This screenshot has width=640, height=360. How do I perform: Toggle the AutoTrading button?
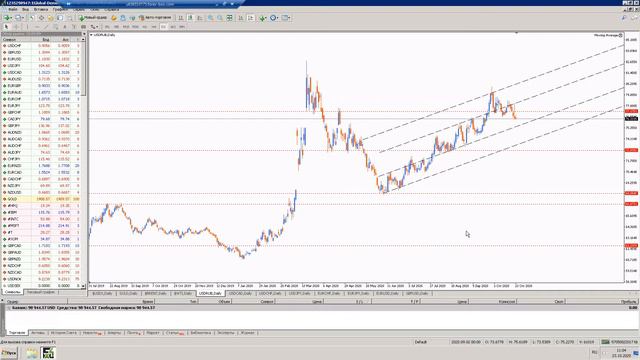coord(155,18)
